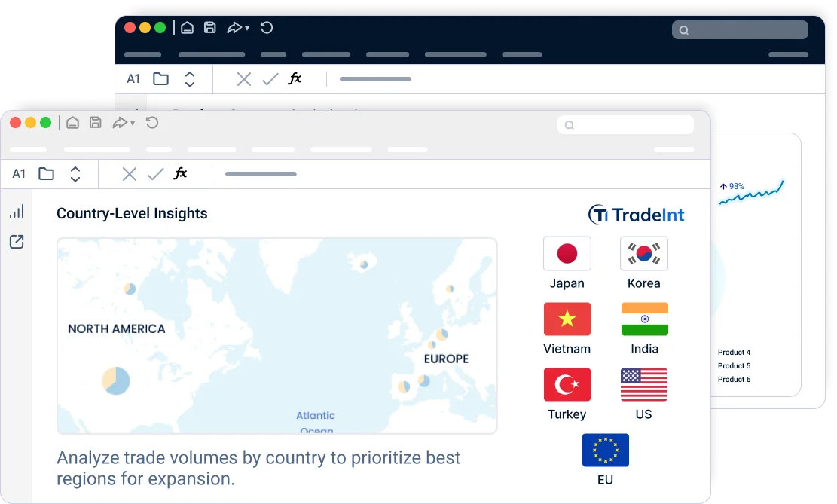
Task: Open the bar chart icon in left sidebar
Action: pyautogui.click(x=17, y=211)
